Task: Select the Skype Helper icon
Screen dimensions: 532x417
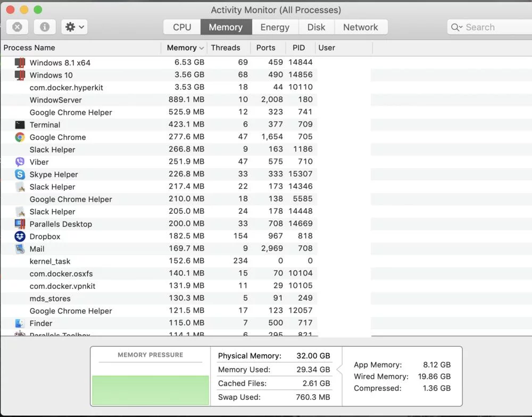Action: point(20,174)
